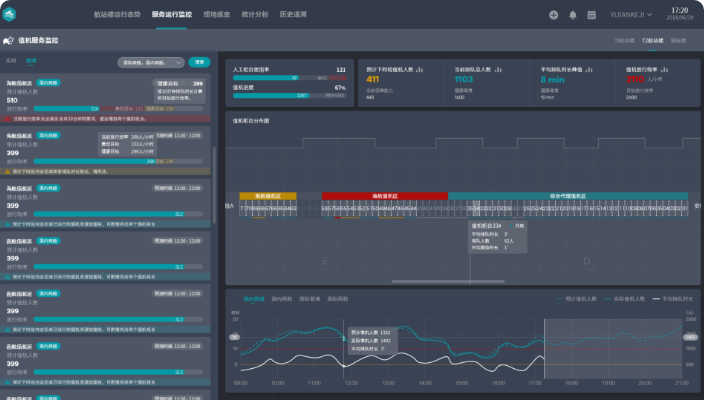Click the teal search button in left panel
Viewport: 704px width, 400px height.
pos(200,62)
